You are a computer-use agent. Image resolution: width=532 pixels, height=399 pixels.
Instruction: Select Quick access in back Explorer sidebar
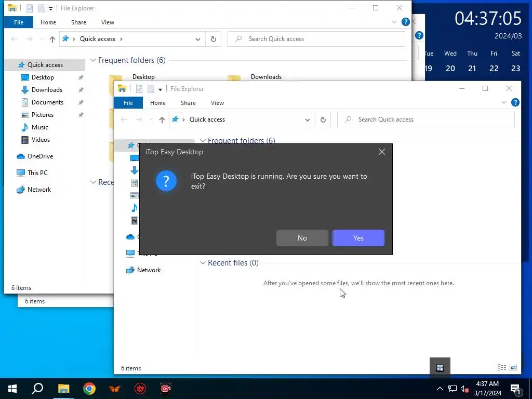[45, 65]
